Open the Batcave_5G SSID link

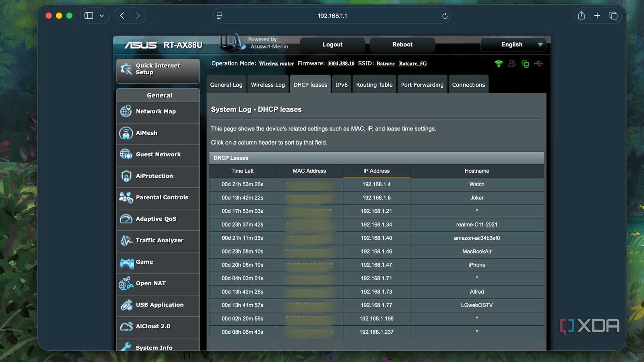pyautogui.click(x=413, y=64)
